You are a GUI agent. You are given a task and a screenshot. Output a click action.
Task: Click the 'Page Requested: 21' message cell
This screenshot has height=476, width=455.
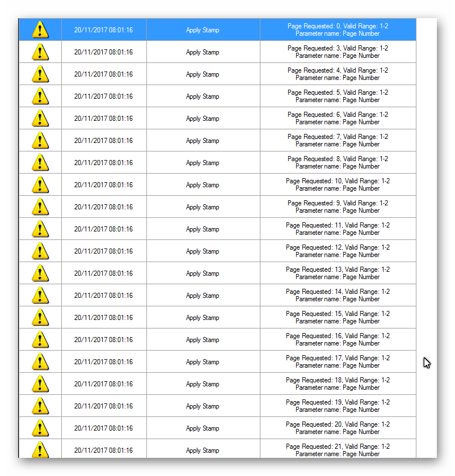click(x=338, y=450)
